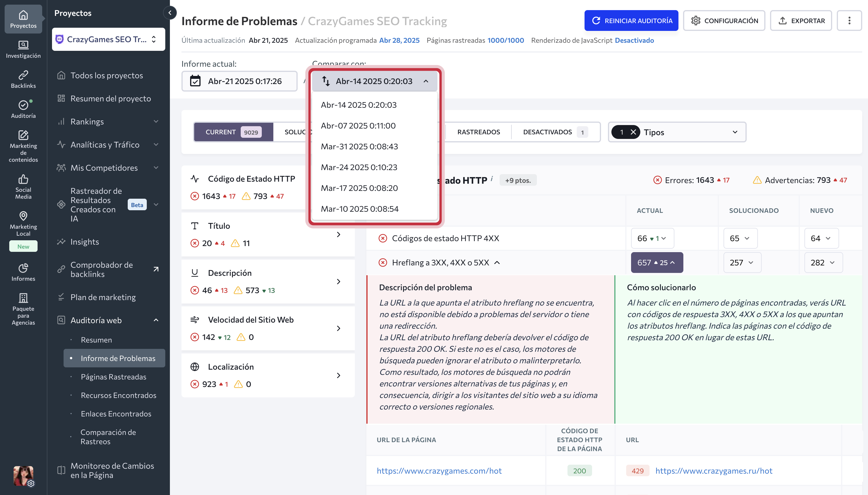This screenshot has width=868, height=495.
Task: Open the crazygames.com/hot link
Action: coord(439,470)
